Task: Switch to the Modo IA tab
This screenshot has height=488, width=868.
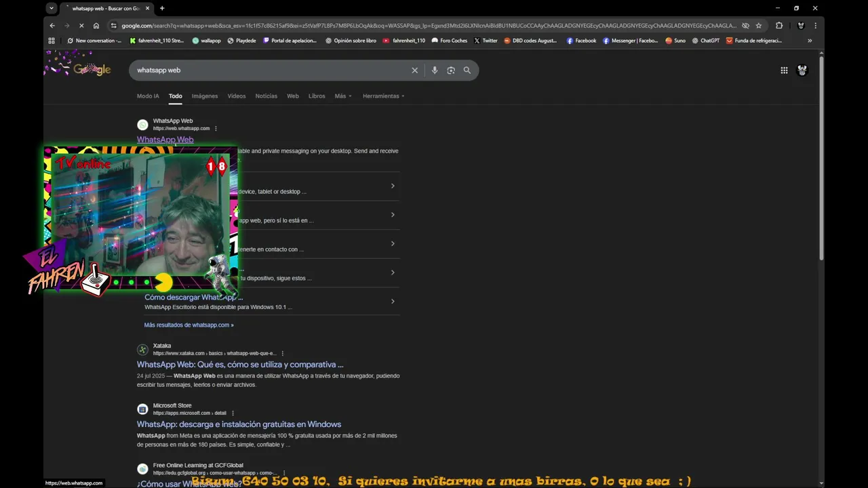Action: [x=148, y=96]
